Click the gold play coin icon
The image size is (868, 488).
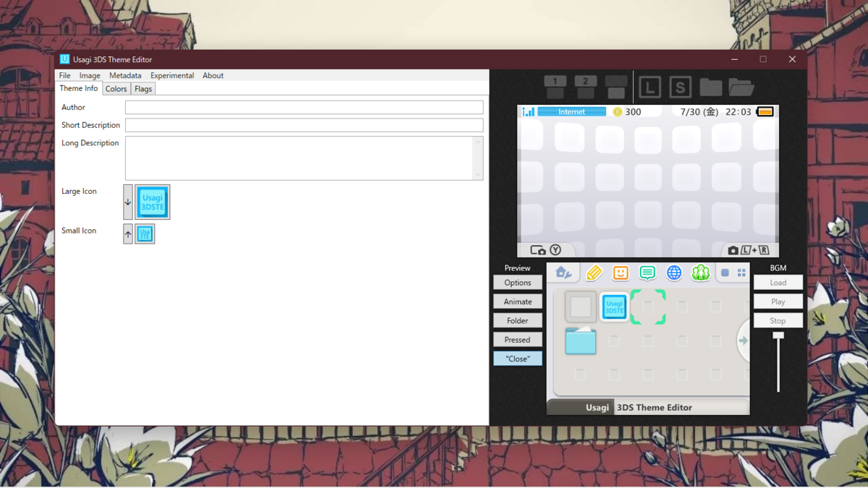pyautogui.click(x=617, y=112)
